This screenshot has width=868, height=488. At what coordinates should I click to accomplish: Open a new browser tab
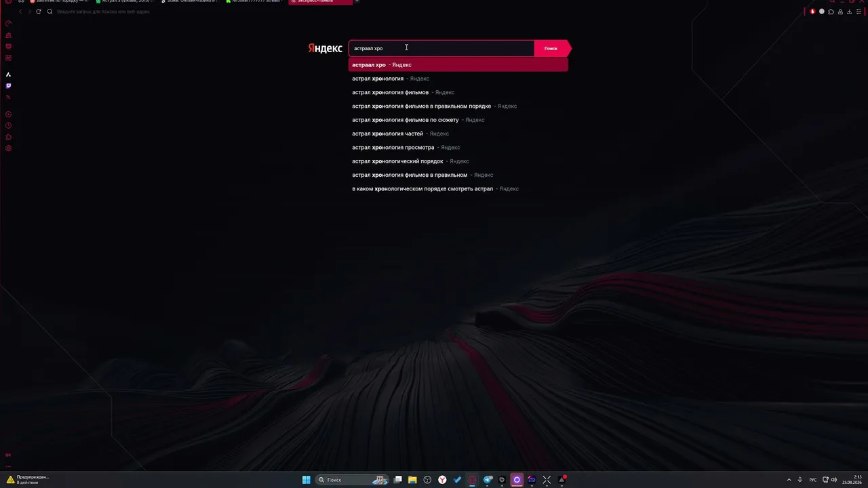tap(357, 1)
